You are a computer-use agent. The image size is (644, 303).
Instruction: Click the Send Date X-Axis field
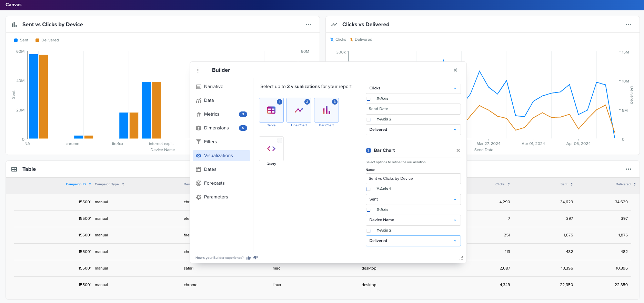(x=413, y=109)
